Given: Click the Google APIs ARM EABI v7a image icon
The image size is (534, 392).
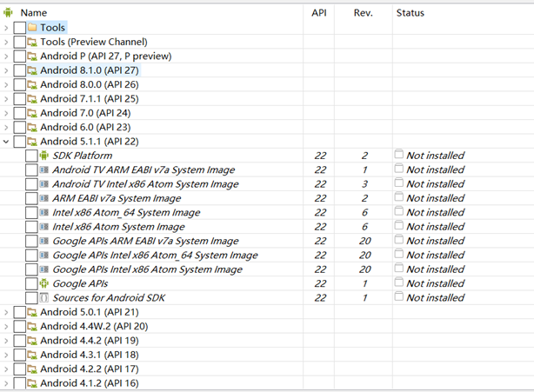Looking at the screenshot, I should [x=44, y=241].
